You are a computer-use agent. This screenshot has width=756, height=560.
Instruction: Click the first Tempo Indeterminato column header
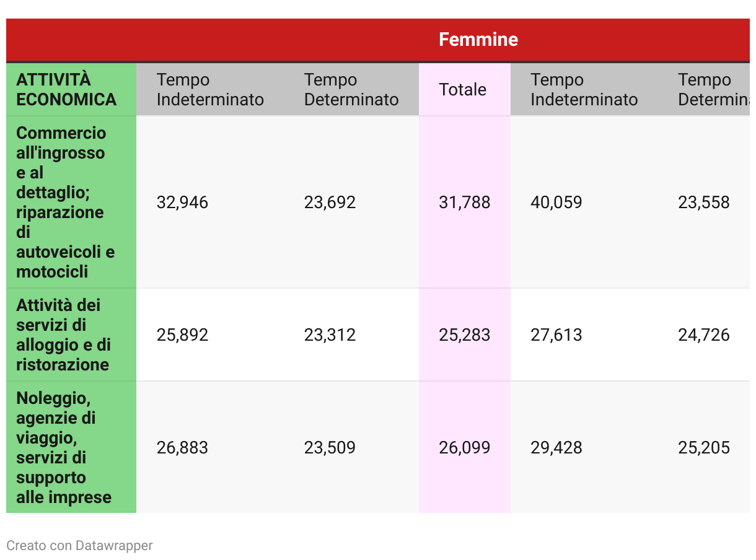point(210,90)
